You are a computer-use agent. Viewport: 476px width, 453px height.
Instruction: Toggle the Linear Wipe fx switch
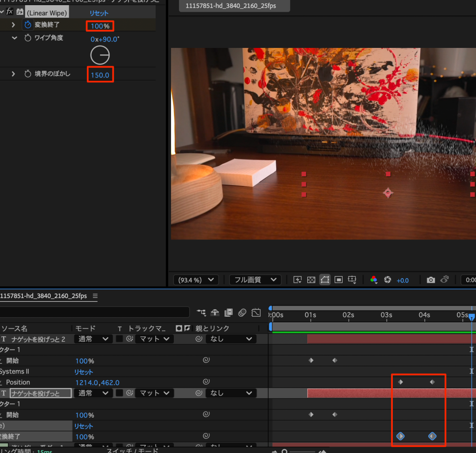[10, 12]
